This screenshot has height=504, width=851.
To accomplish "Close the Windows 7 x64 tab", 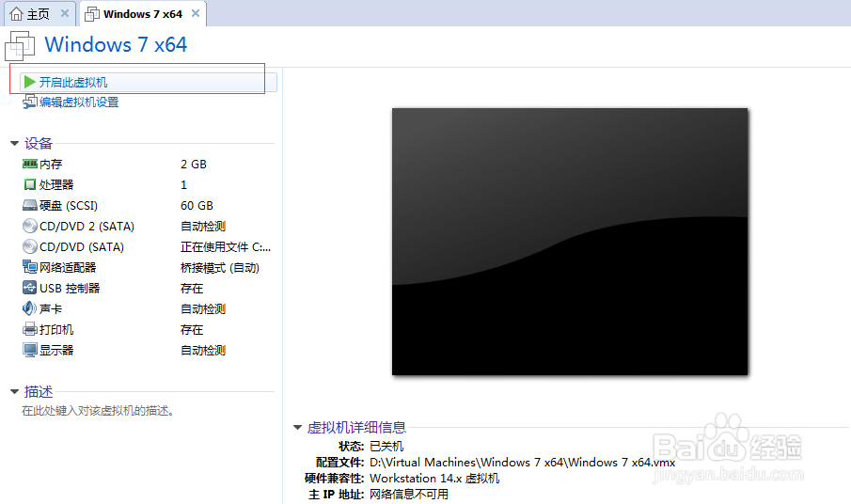I will (196, 13).
